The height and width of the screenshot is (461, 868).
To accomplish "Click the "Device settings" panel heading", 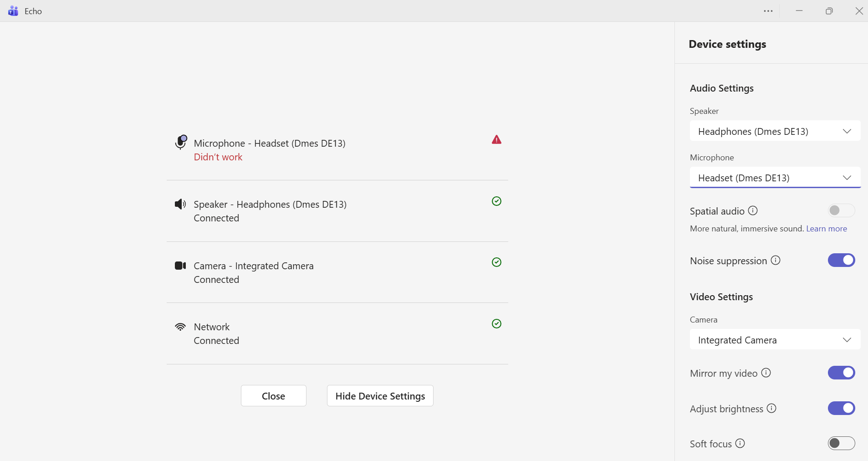I will (x=727, y=44).
